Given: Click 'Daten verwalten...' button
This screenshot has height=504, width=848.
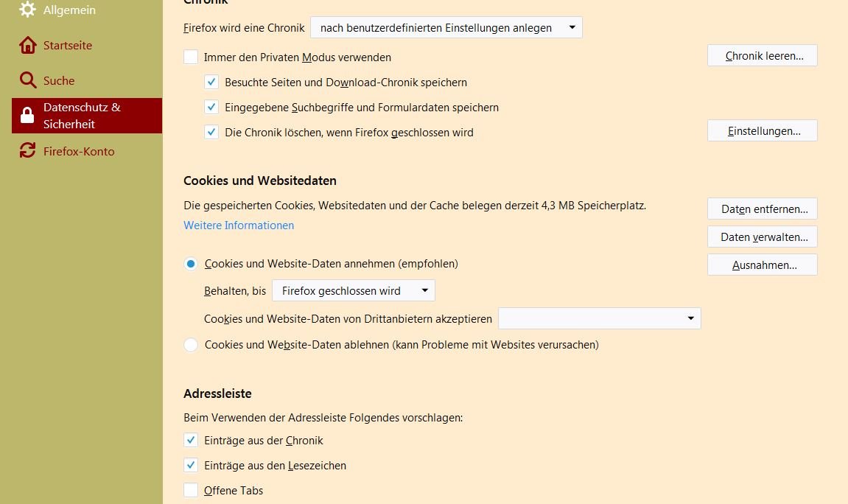Looking at the screenshot, I should click(x=762, y=237).
